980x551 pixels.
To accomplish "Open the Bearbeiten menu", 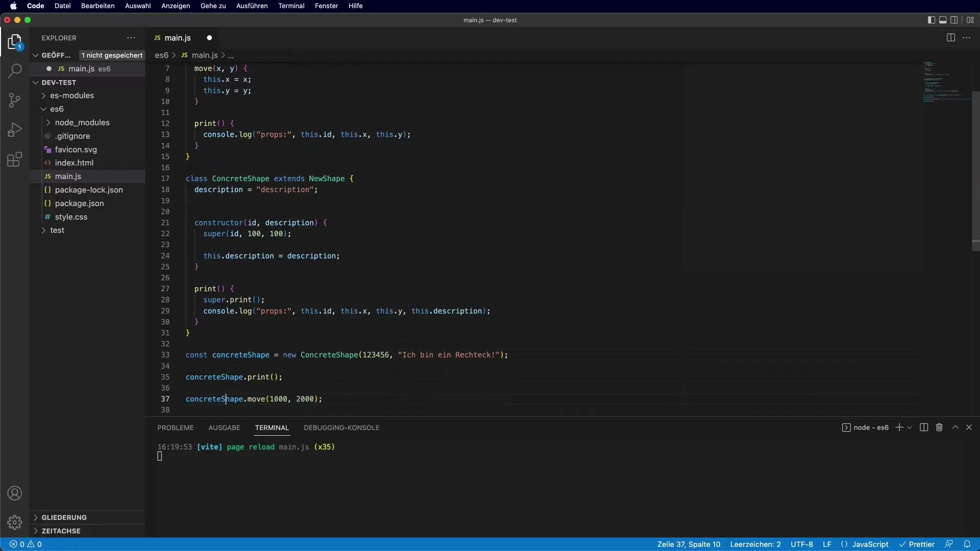I will tap(98, 6).
